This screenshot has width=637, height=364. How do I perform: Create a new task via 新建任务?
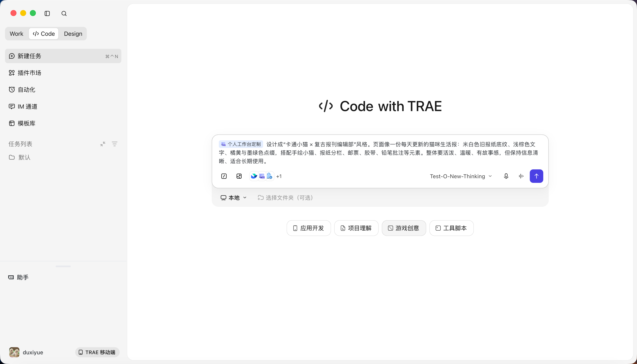(63, 56)
